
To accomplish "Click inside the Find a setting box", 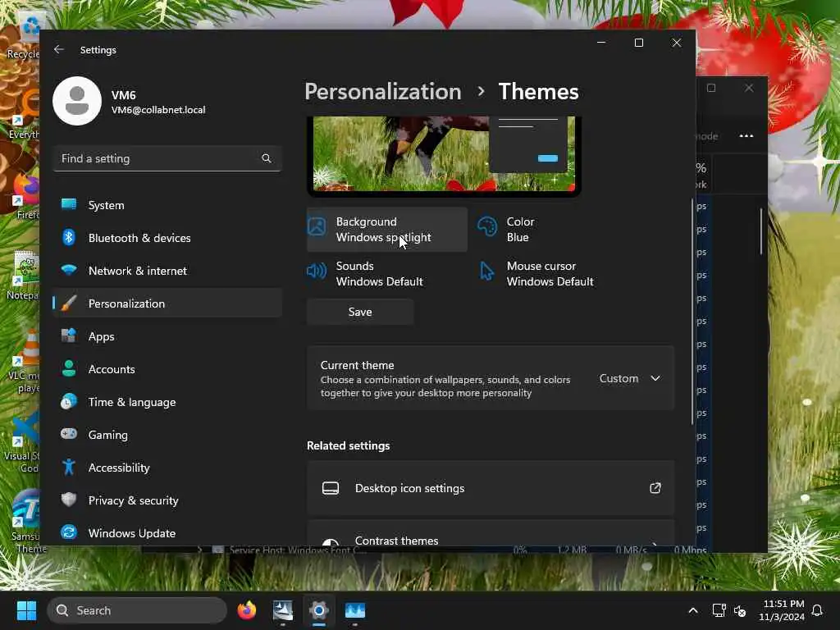I will click(x=167, y=158).
